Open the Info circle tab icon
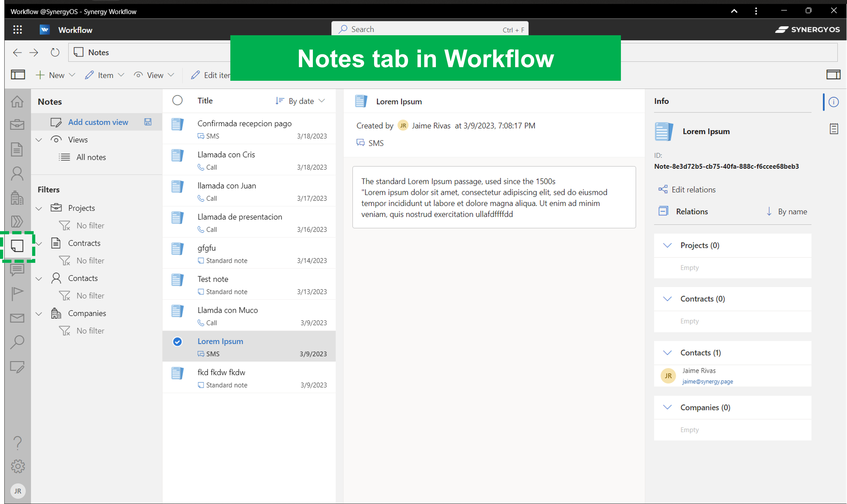 (x=833, y=102)
